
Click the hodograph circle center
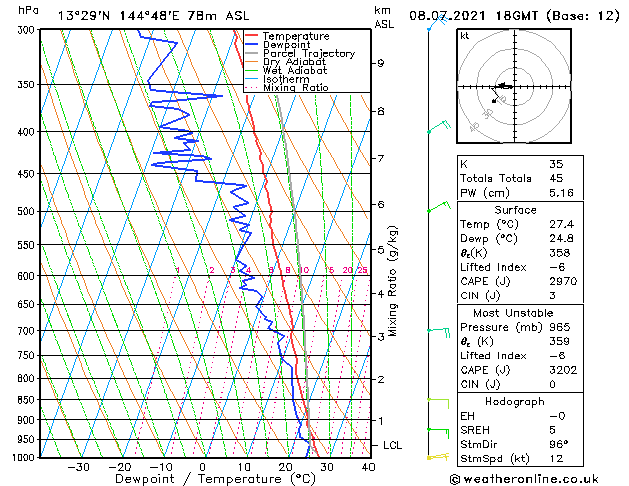point(514,86)
